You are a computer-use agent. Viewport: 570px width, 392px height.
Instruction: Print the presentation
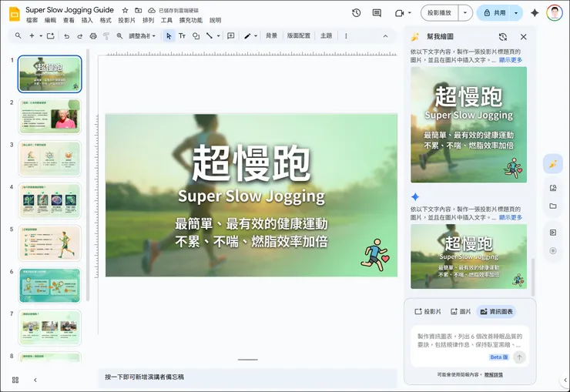click(93, 36)
